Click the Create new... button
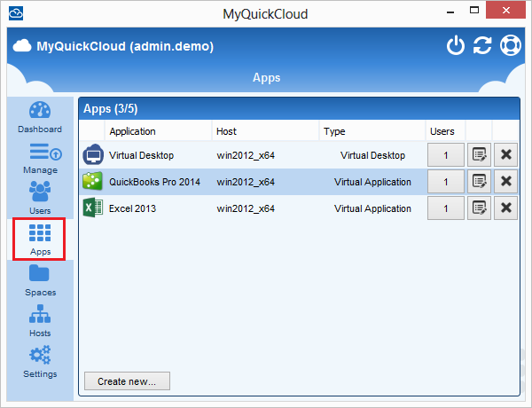This screenshot has width=532, height=408. pos(127,381)
